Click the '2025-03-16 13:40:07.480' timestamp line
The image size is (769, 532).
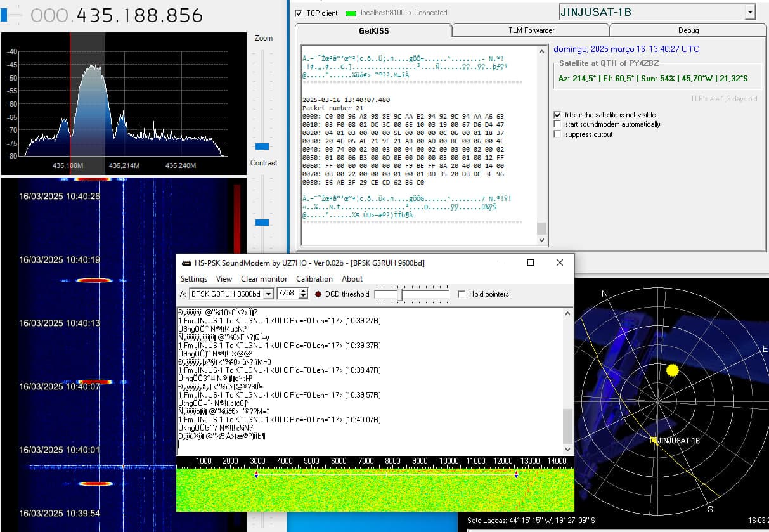pyautogui.click(x=346, y=100)
